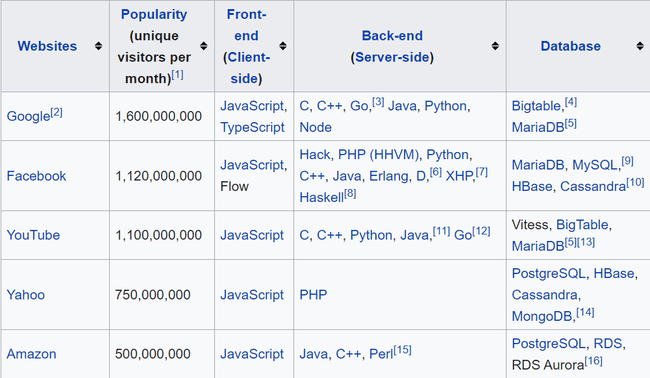Open Python link in YouTube row

371,235
